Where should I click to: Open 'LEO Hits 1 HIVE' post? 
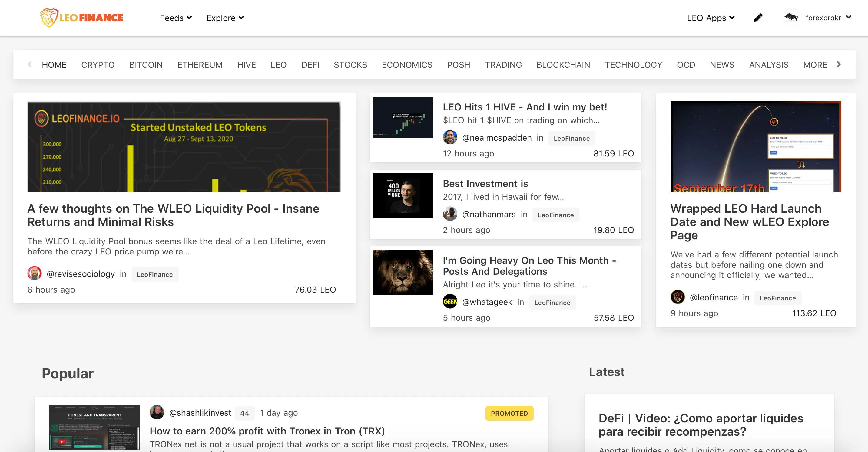[525, 107]
